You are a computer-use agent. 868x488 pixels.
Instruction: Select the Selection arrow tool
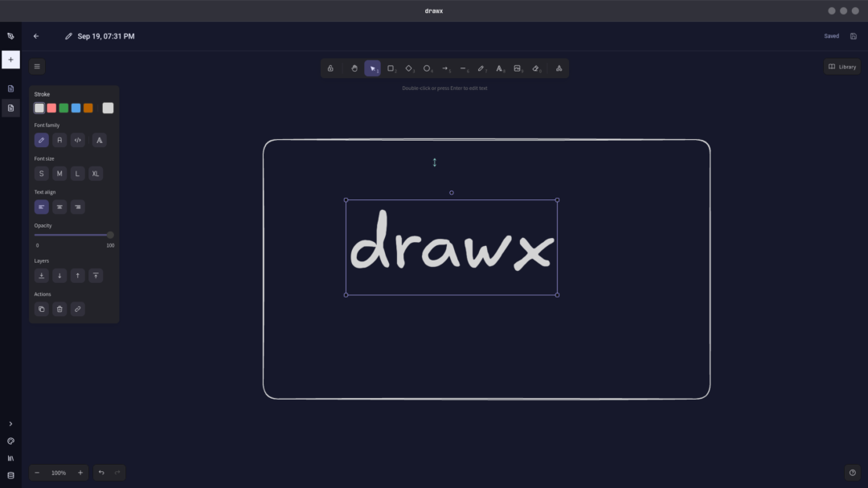pyautogui.click(x=373, y=68)
